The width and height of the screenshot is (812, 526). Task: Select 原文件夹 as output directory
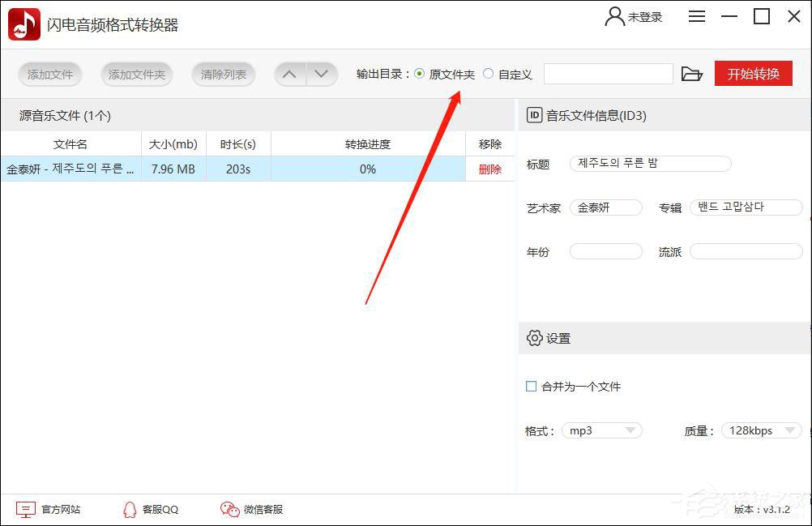click(x=419, y=74)
